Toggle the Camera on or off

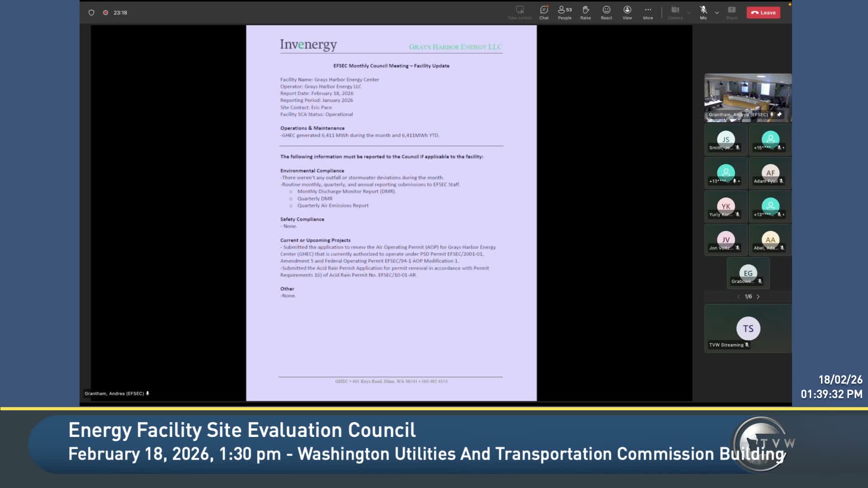pos(675,12)
